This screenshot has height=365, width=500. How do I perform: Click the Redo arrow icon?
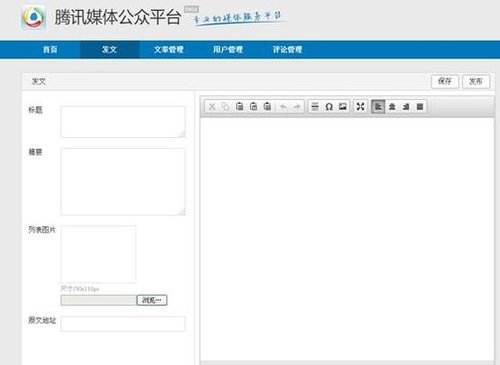point(297,107)
